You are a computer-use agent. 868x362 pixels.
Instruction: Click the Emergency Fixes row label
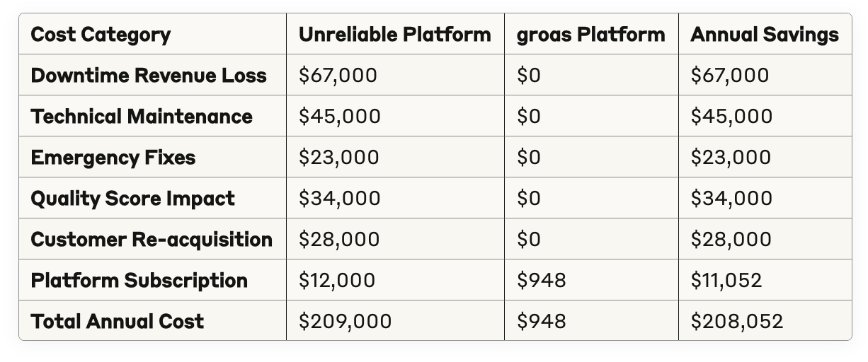[113, 158]
